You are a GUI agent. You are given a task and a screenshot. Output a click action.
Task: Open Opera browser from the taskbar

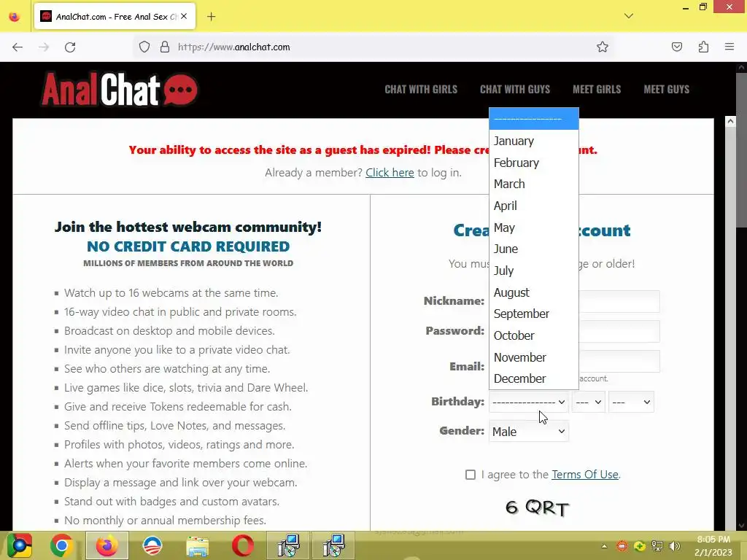coord(243,545)
